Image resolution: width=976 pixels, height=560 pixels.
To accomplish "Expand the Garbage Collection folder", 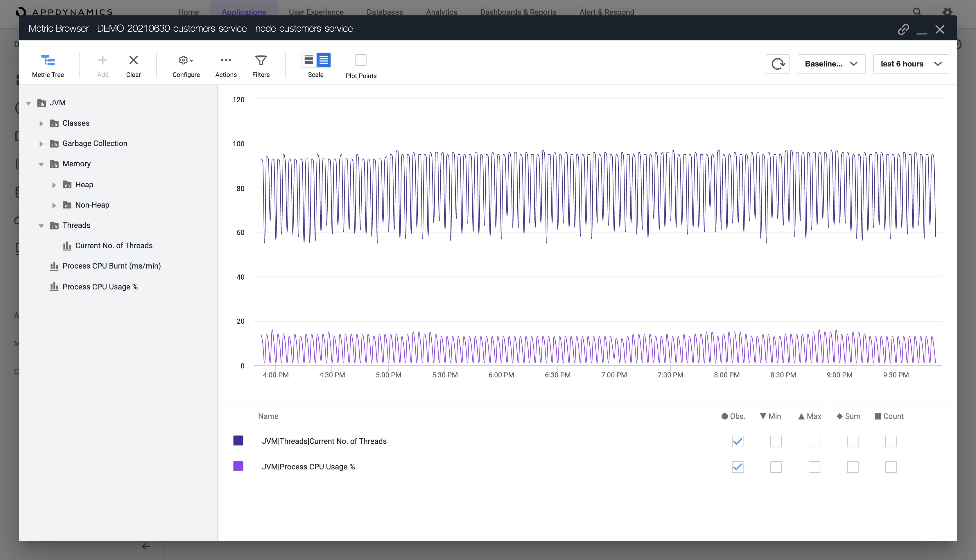I will pyautogui.click(x=41, y=144).
